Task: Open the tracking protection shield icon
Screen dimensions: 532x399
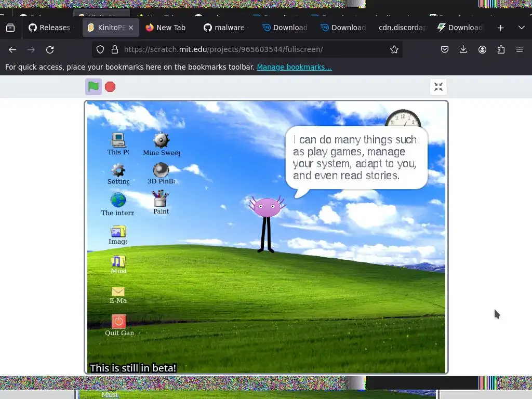Action: (x=100, y=49)
